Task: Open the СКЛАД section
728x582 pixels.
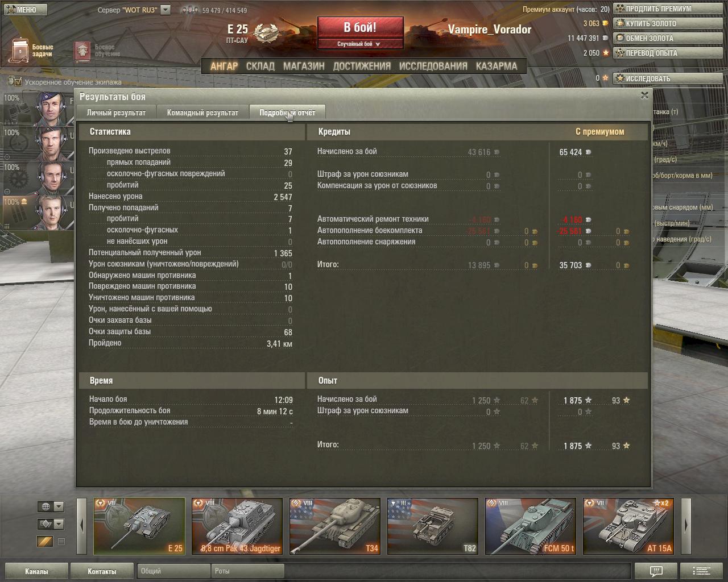Action: tap(260, 66)
